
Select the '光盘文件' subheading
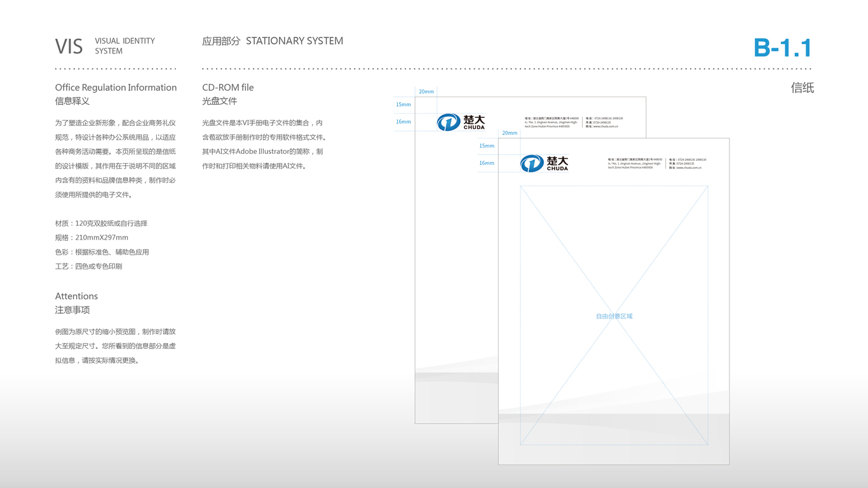click(220, 101)
